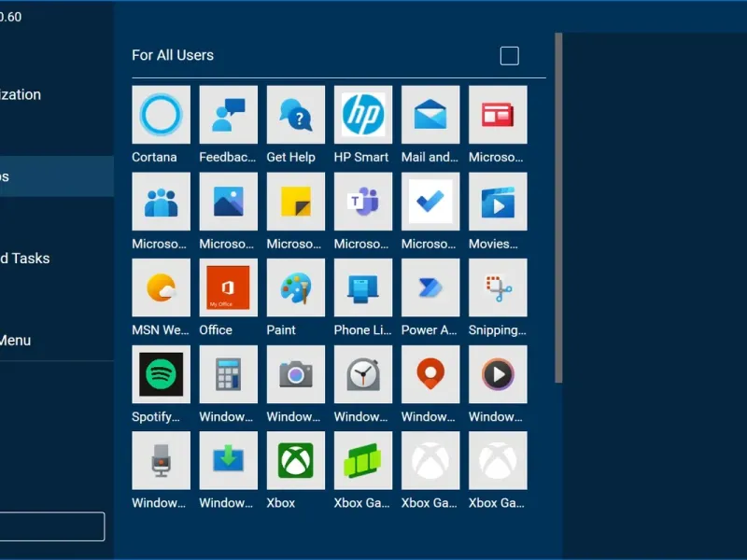This screenshot has width=747, height=560.
Task: Select the Cortana app tile
Action: tap(161, 115)
